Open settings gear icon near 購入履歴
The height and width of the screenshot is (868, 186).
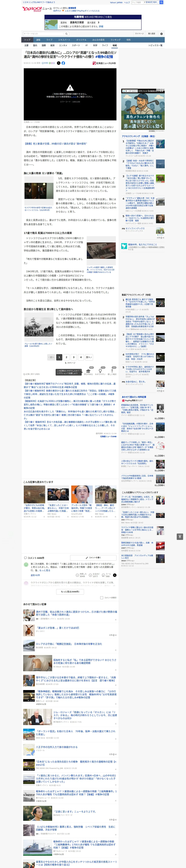point(161,34)
